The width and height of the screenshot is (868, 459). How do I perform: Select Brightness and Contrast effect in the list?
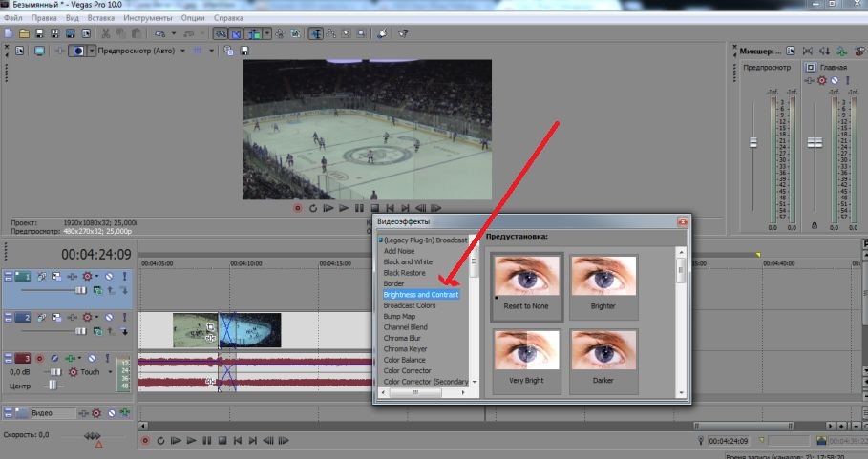point(421,295)
